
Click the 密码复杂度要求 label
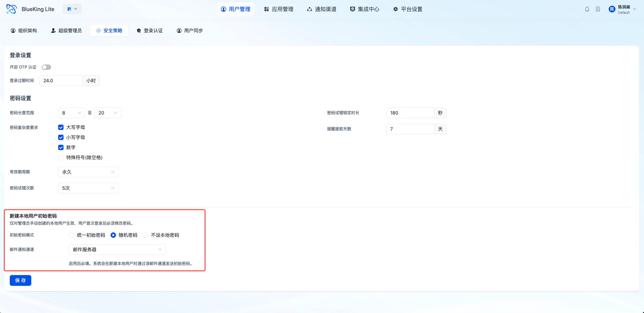pyautogui.click(x=24, y=128)
